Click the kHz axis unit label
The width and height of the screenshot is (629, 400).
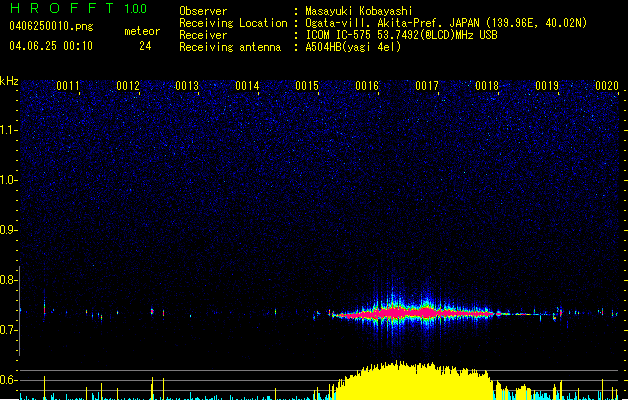[9, 81]
